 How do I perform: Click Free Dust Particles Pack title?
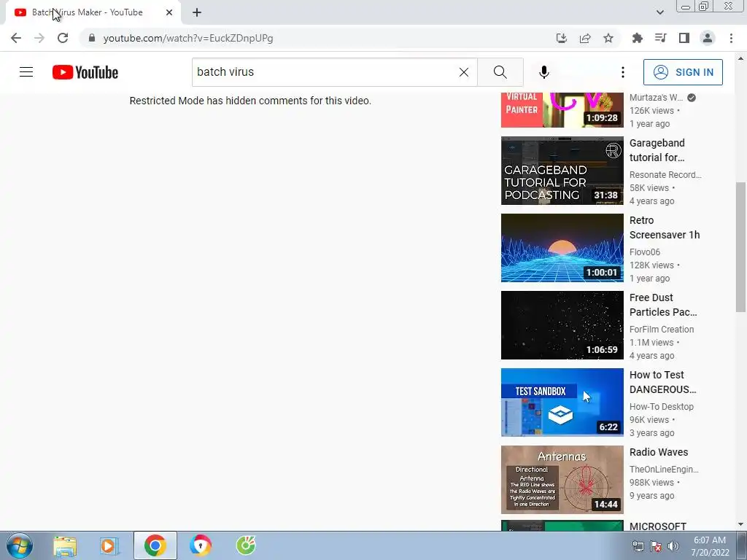pos(663,305)
